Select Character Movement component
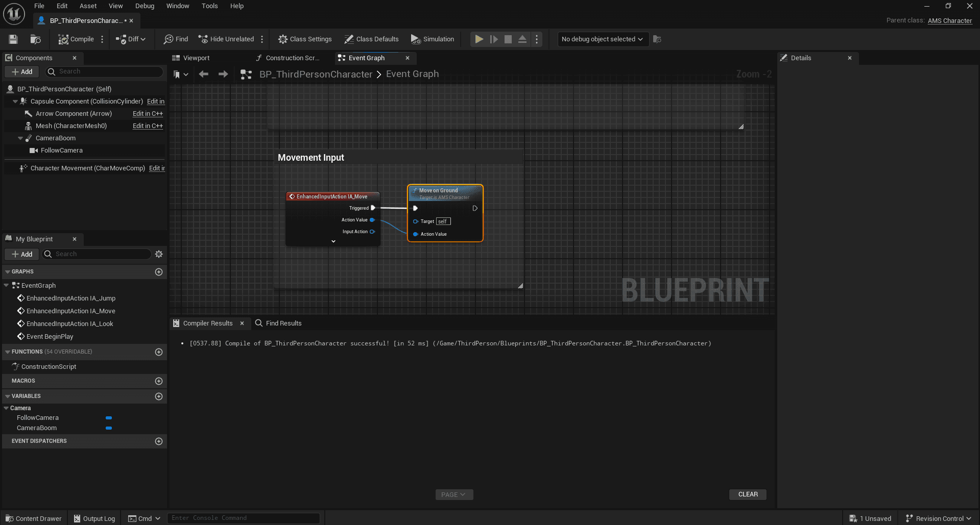This screenshot has width=980, height=525. pos(87,168)
